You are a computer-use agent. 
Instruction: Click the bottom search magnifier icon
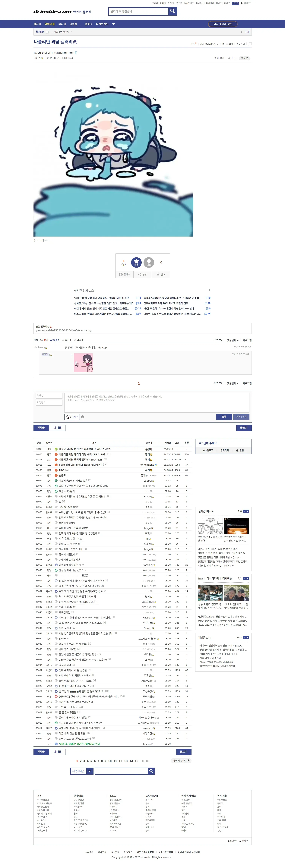pyautogui.click(x=151, y=771)
